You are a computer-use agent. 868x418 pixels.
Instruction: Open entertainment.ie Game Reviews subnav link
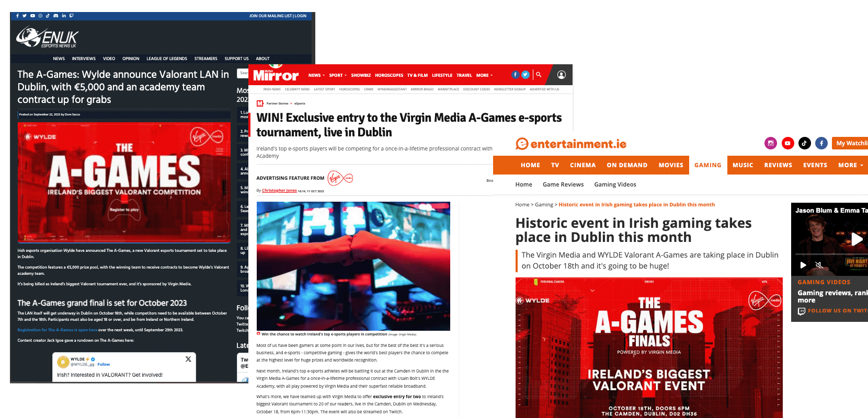563,184
